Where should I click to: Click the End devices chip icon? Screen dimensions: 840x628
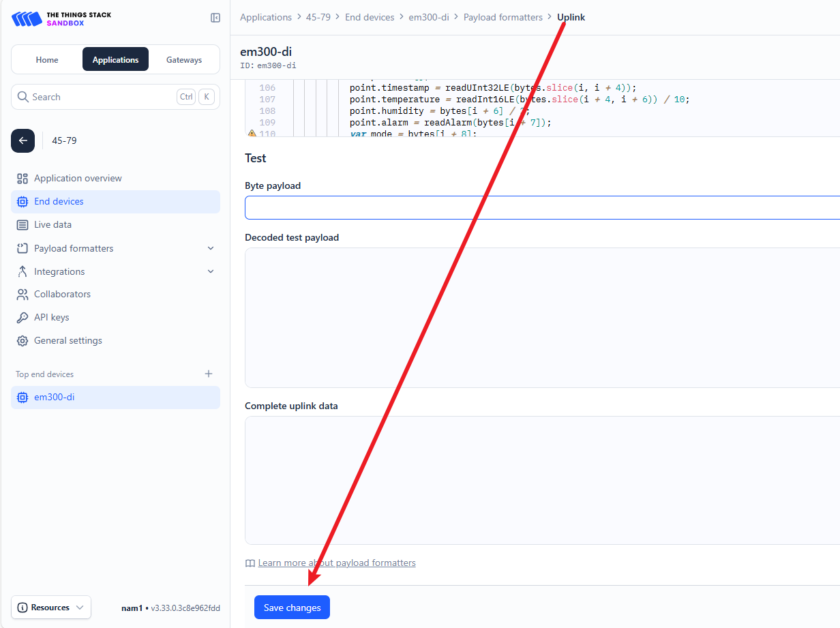[x=22, y=202]
